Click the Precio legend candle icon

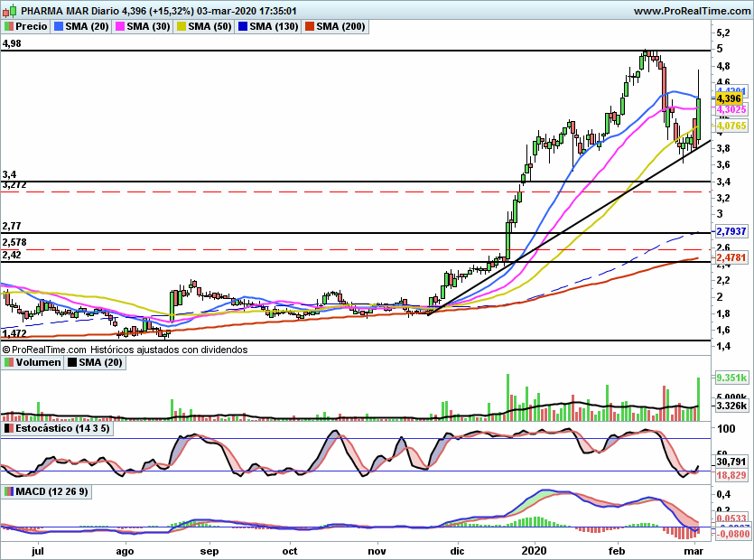8,27
